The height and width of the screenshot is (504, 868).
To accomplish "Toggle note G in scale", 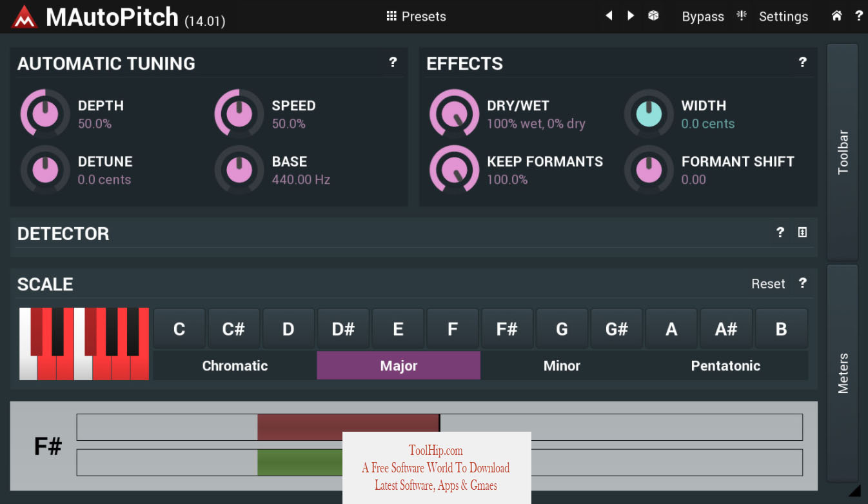I will click(562, 329).
